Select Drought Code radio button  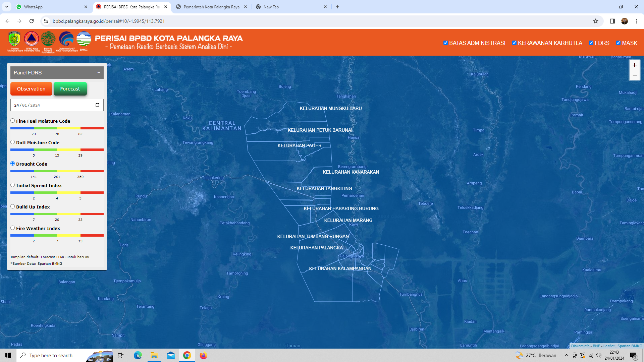pos(13,164)
